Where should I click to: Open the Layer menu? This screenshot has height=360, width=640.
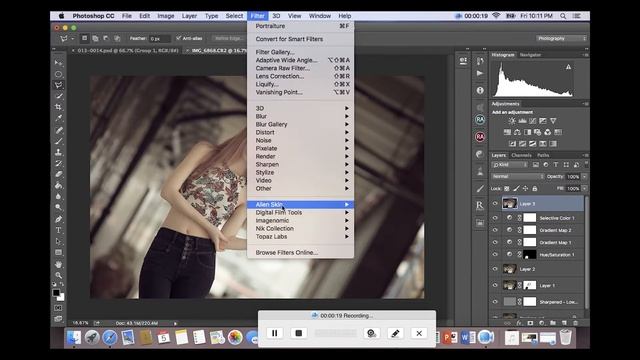point(189,16)
